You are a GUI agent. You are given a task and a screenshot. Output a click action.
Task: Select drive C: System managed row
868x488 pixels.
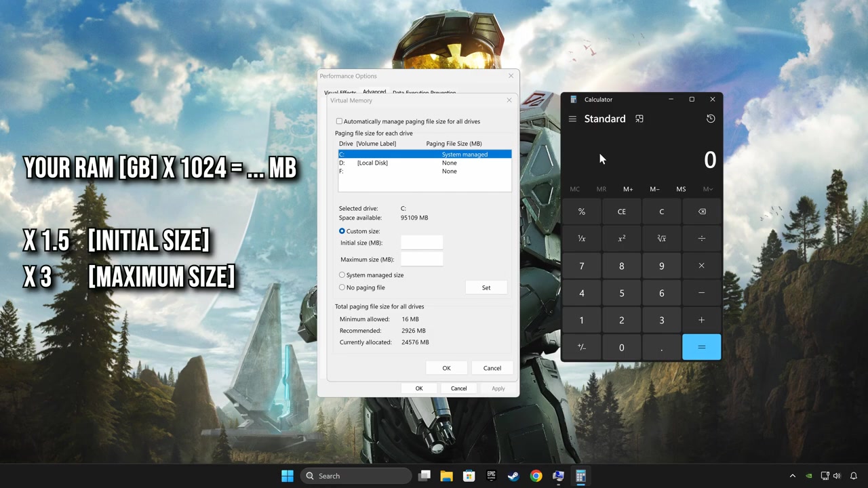(x=425, y=155)
